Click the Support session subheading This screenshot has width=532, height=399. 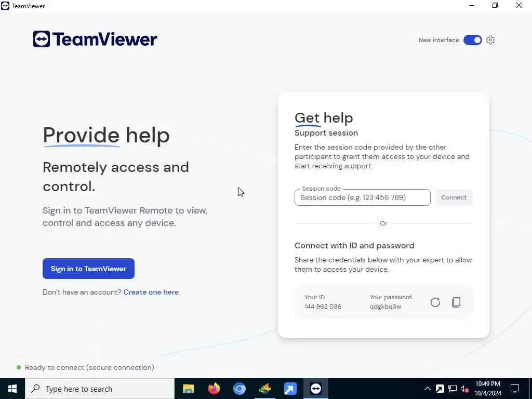click(x=326, y=133)
